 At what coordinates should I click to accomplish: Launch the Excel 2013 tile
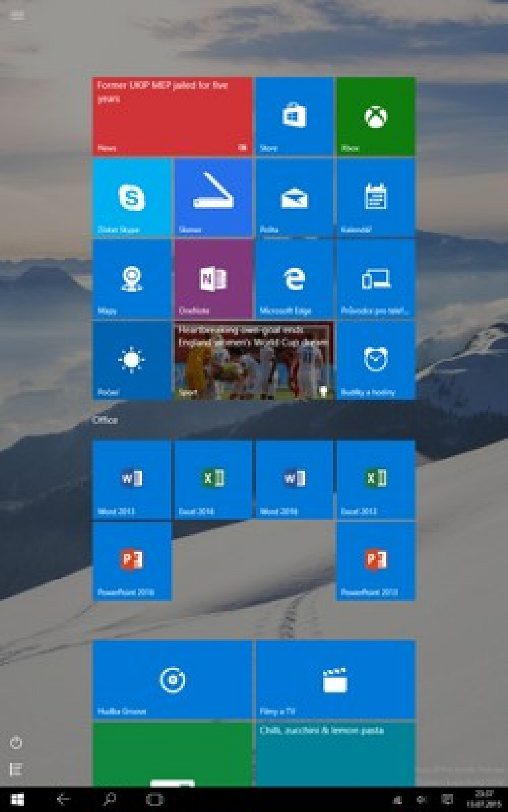(376, 479)
